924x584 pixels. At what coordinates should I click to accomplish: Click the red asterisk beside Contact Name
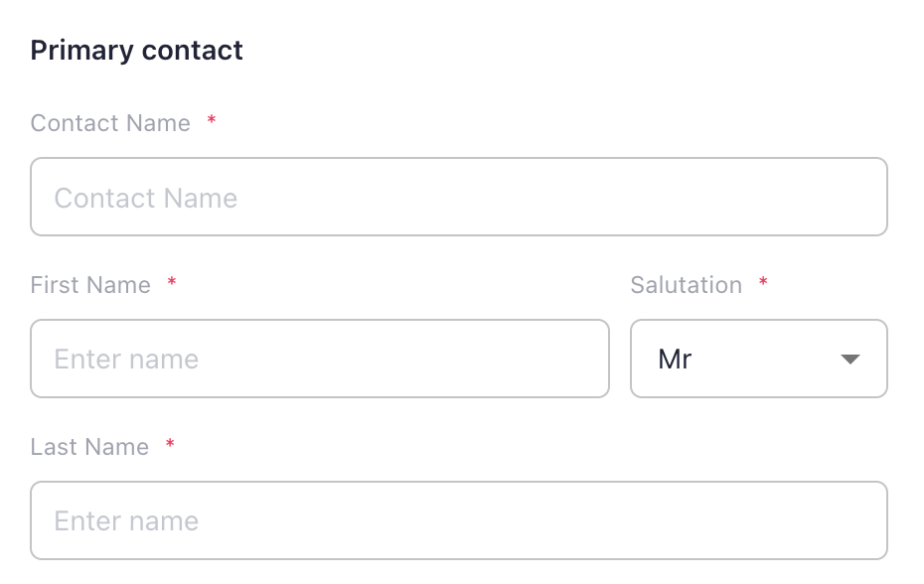(212, 121)
